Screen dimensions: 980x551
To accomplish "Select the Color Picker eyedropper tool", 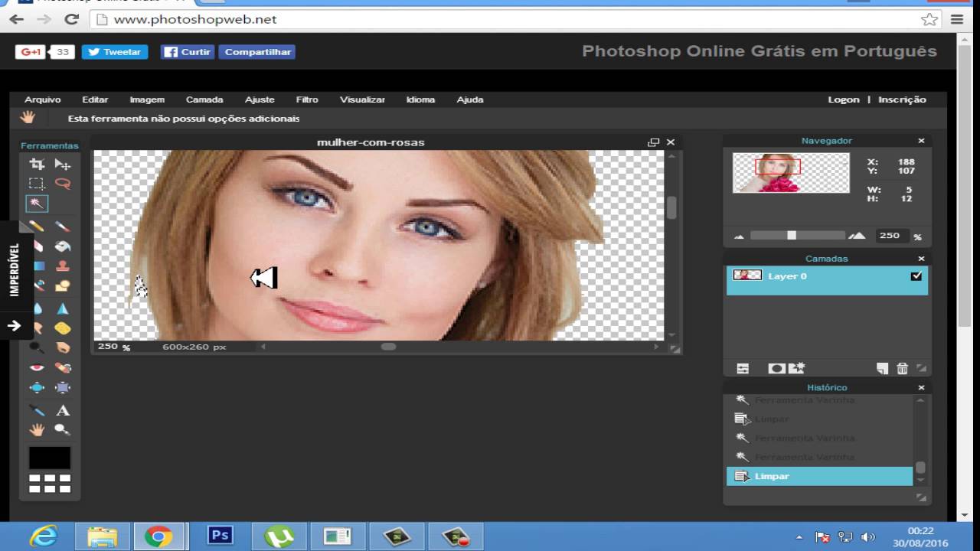I will coord(37,411).
